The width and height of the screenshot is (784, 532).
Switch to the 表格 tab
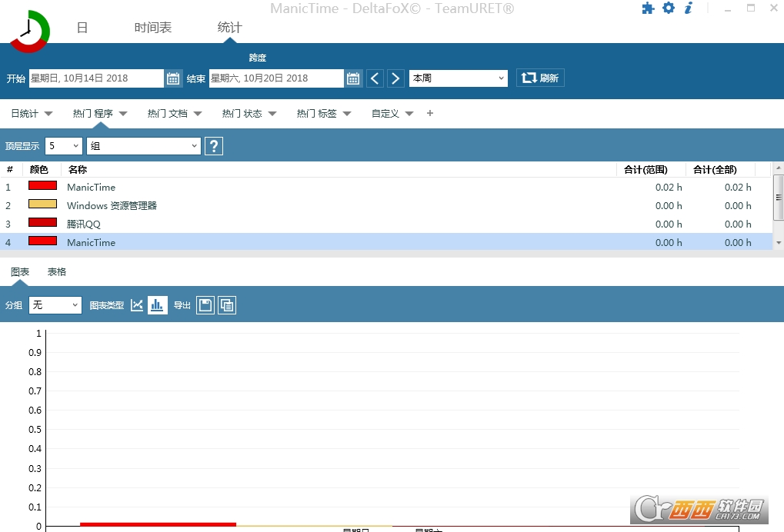click(x=56, y=271)
